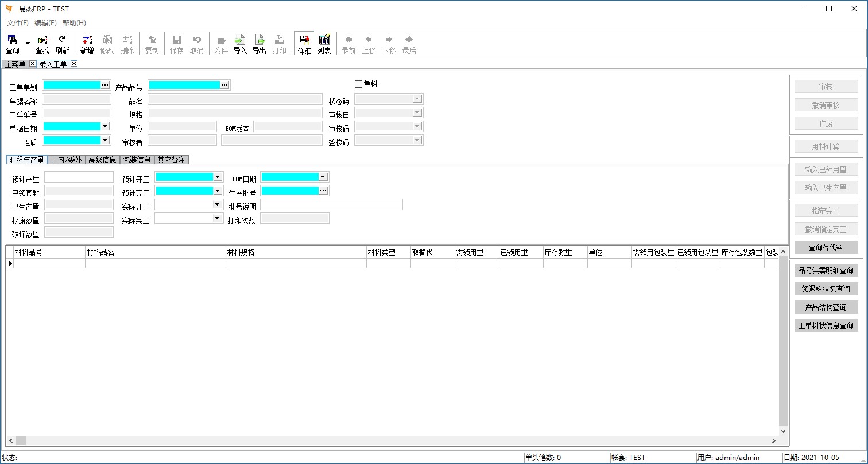Click the 查询替代料 button
This screenshot has height=464, width=868.
[826, 248]
